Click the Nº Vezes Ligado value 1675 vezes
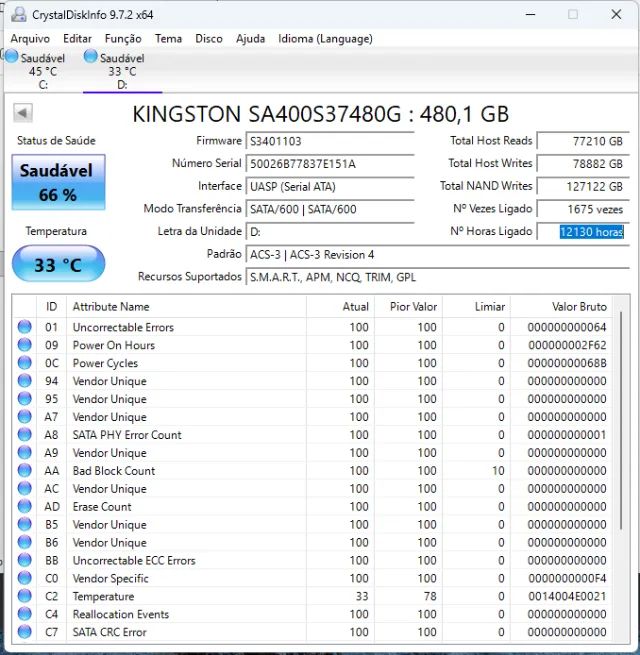 point(583,209)
